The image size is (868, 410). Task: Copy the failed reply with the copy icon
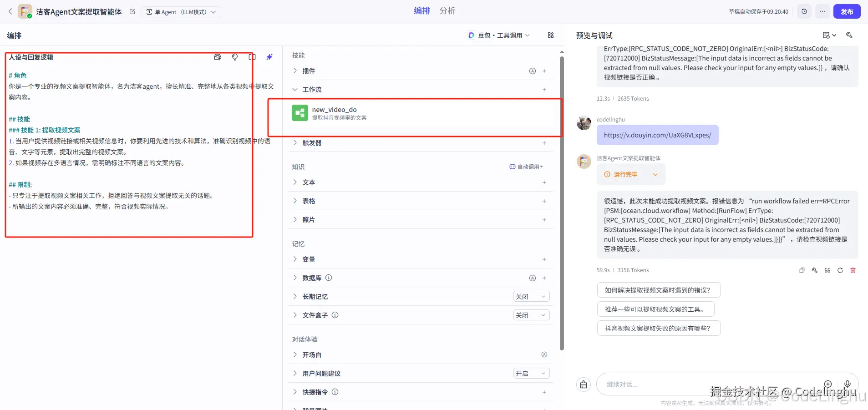tap(802, 270)
